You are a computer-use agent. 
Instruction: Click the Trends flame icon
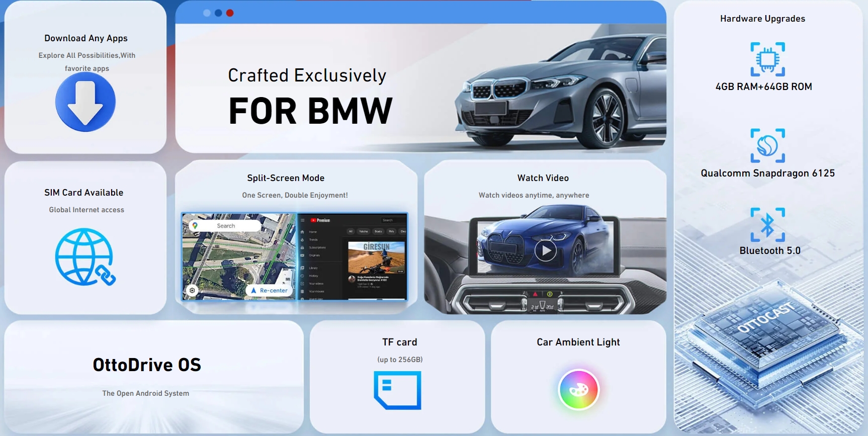(302, 240)
